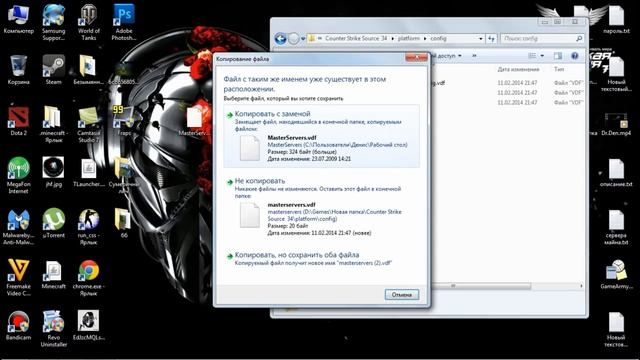Sort by Тип column header

click(559, 69)
